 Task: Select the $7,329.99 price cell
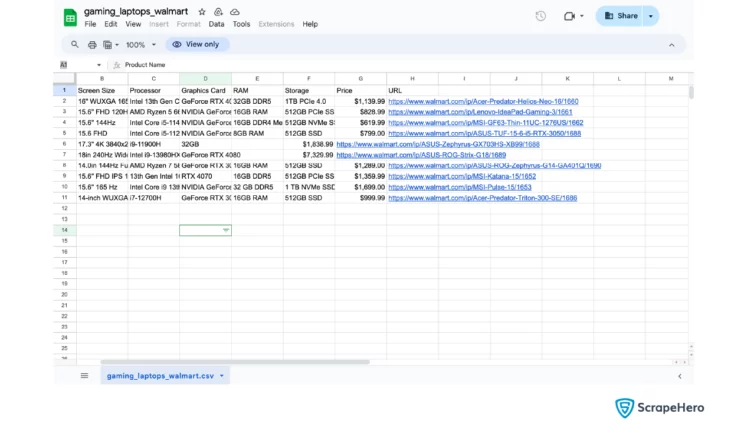pyautogui.click(x=309, y=155)
